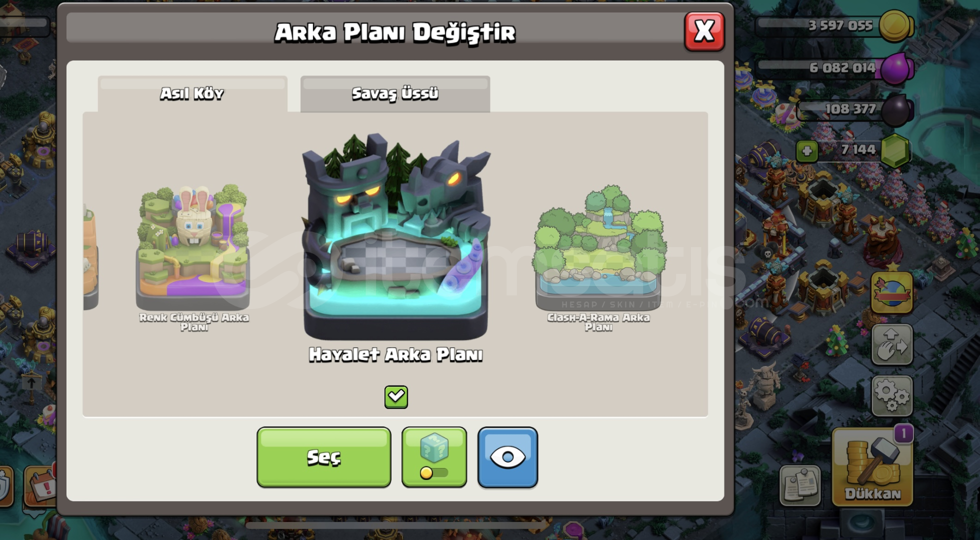980x540 pixels.
Task: Tap the gold coin resource icon
Action: pyautogui.click(x=896, y=25)
